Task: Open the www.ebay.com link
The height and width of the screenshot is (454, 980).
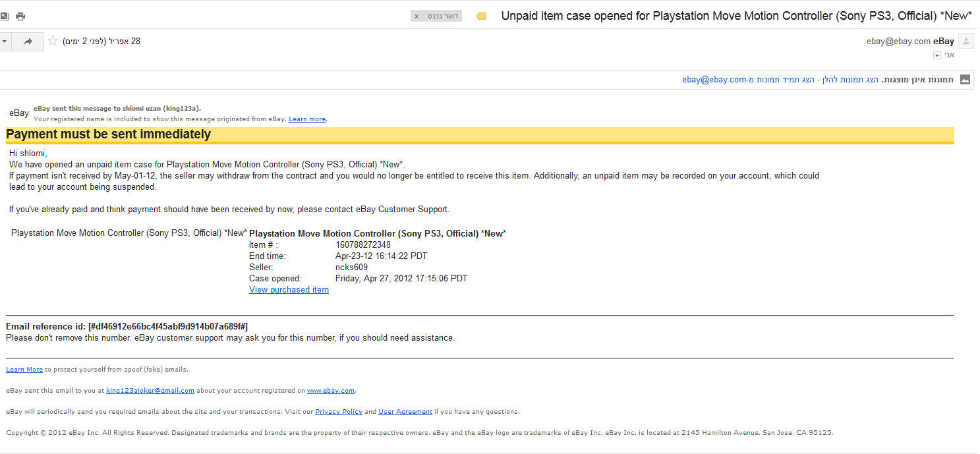Action: (331, 391)
